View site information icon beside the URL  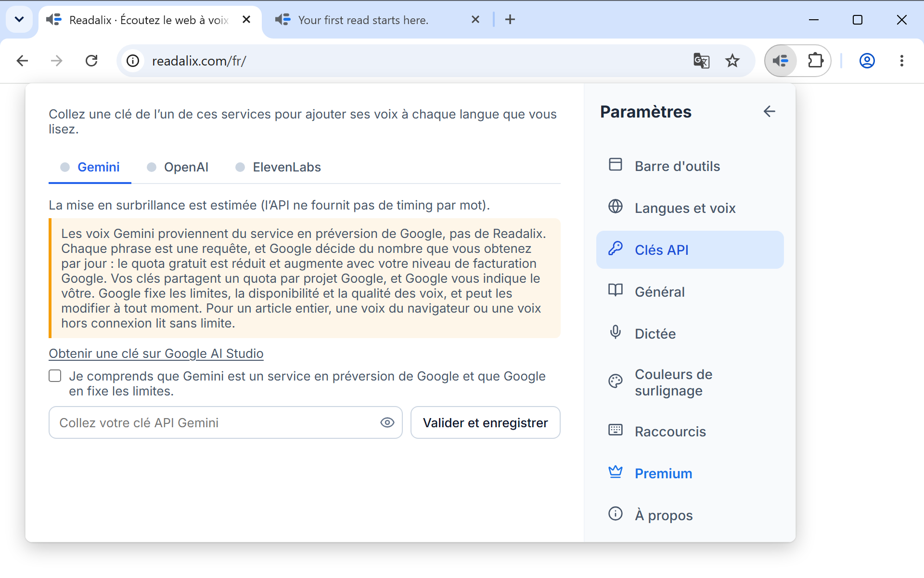pos(133,61)
